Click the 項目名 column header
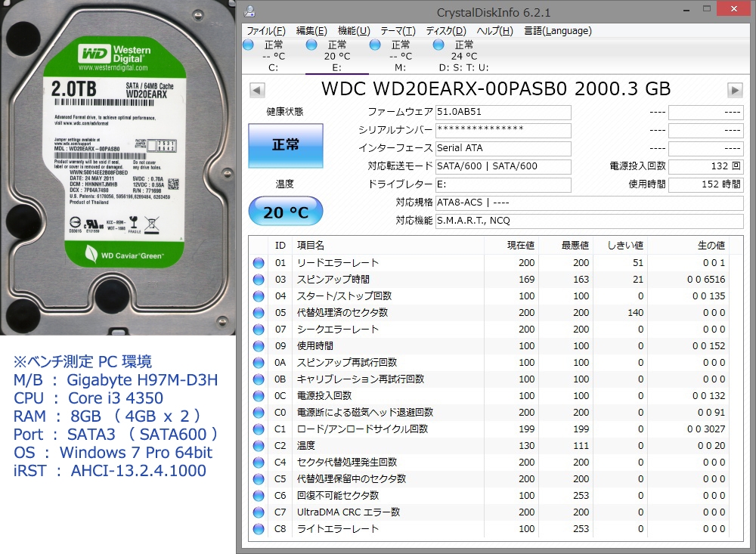Screen dimensions: 756x554 pyautogui.click(x=388, y=246)
